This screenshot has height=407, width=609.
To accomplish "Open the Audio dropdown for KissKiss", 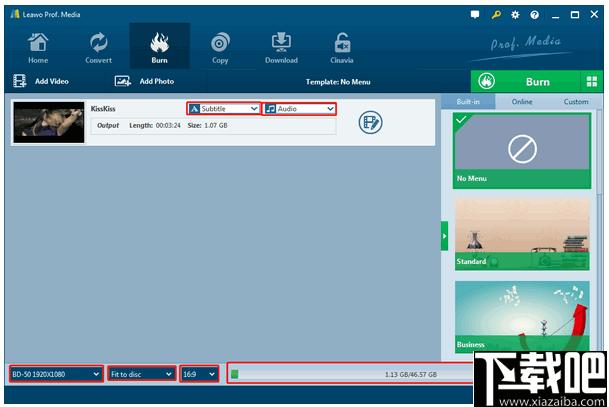I will [x=299, y=109].
